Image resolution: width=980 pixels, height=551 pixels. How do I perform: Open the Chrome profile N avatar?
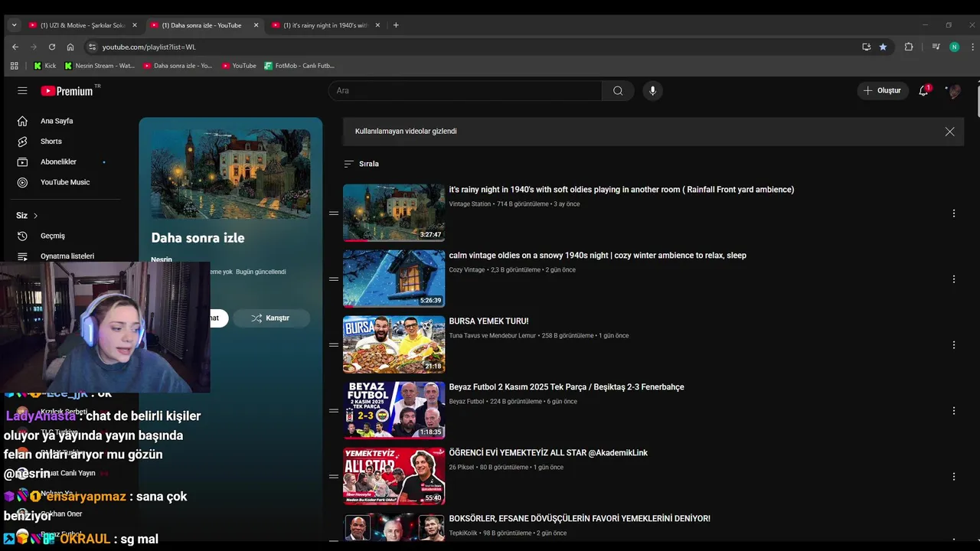(x=954, y=47)
